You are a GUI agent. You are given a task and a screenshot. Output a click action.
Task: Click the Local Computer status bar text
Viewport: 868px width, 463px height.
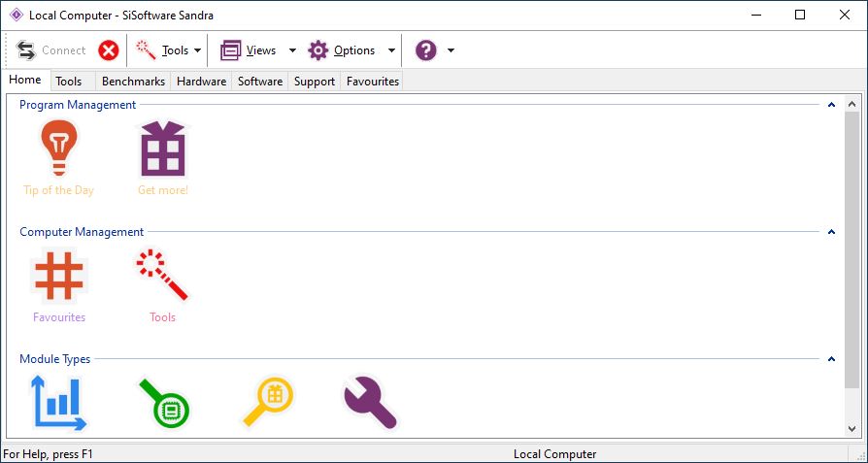click(554, 454)
